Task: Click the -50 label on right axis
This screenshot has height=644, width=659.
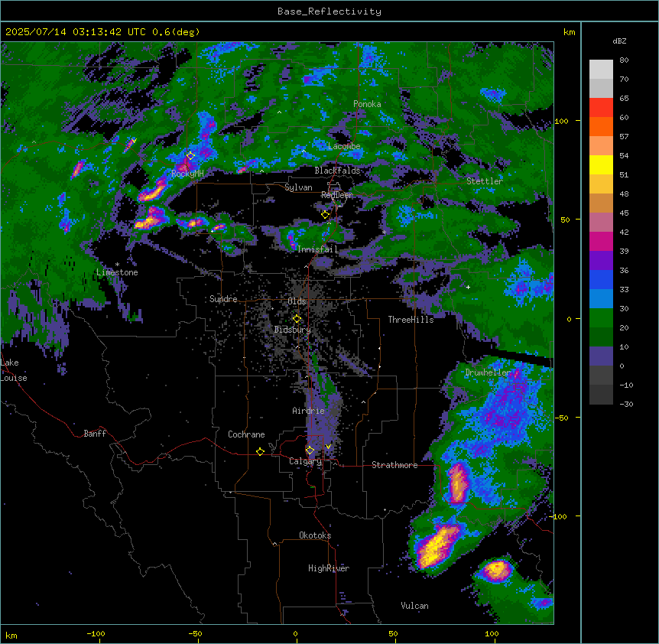Action: point(561,418)
